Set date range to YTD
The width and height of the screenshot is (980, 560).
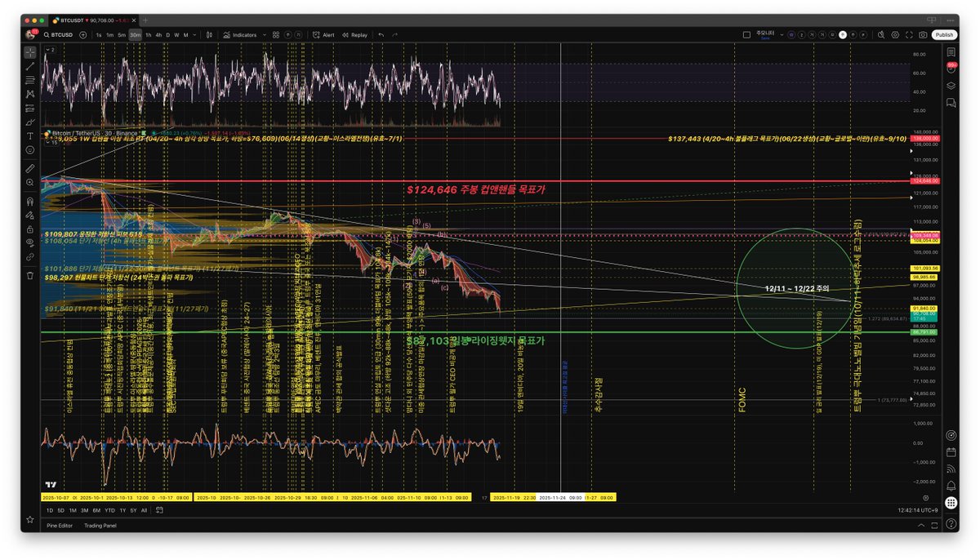click(x=109, y=510)
